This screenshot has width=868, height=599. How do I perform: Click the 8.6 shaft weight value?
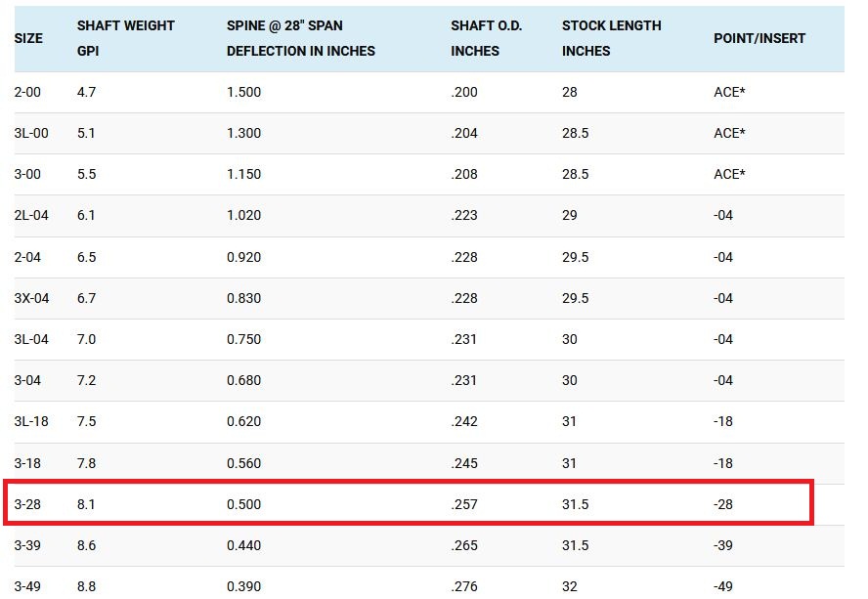[86, 545]
